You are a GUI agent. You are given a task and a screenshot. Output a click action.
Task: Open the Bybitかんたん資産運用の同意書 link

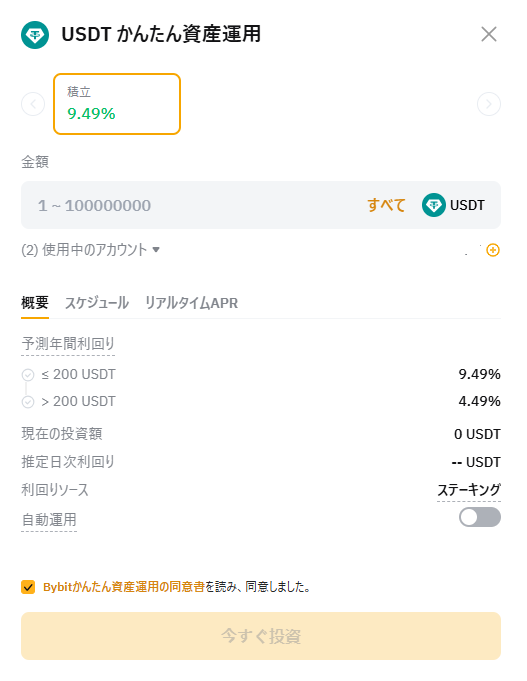point(124,587)
